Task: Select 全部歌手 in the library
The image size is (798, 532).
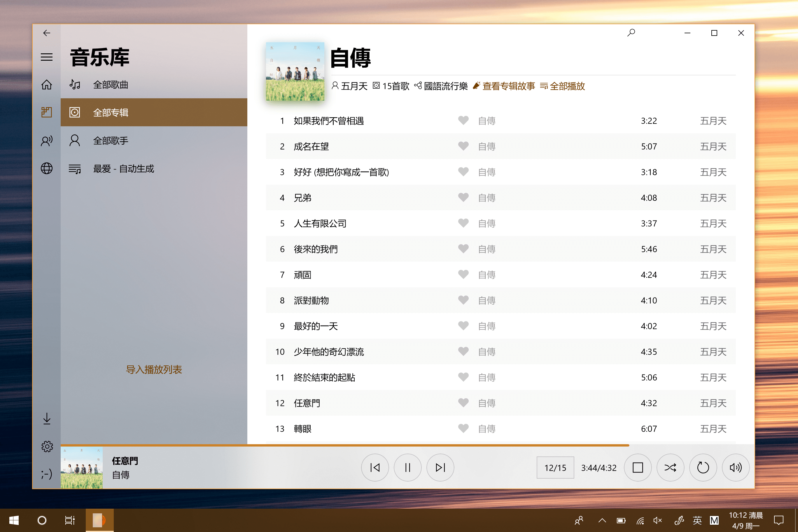Action: pos(154,141)
